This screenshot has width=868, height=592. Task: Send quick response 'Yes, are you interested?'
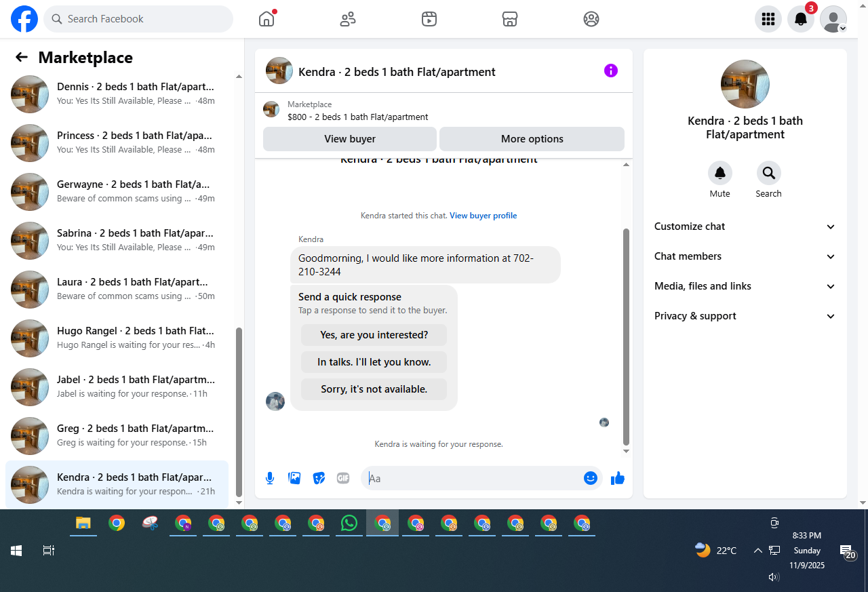(374, 335)
